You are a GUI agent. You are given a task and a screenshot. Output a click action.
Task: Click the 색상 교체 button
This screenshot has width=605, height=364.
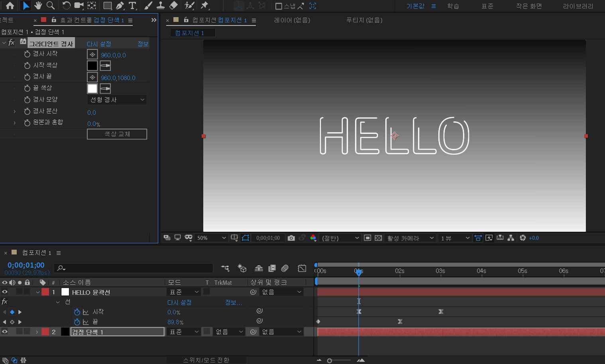point(117,134)
